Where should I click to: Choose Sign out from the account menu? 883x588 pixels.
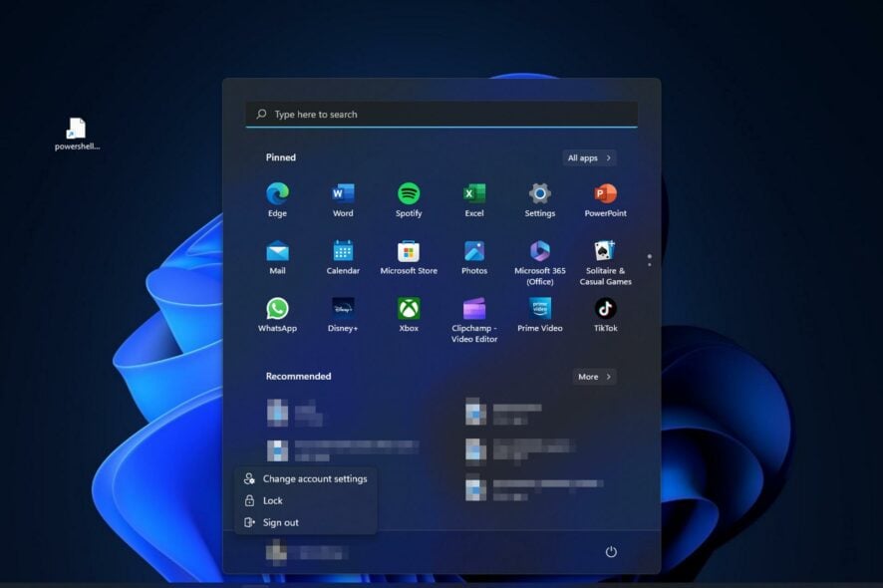(x=306, y=522)
